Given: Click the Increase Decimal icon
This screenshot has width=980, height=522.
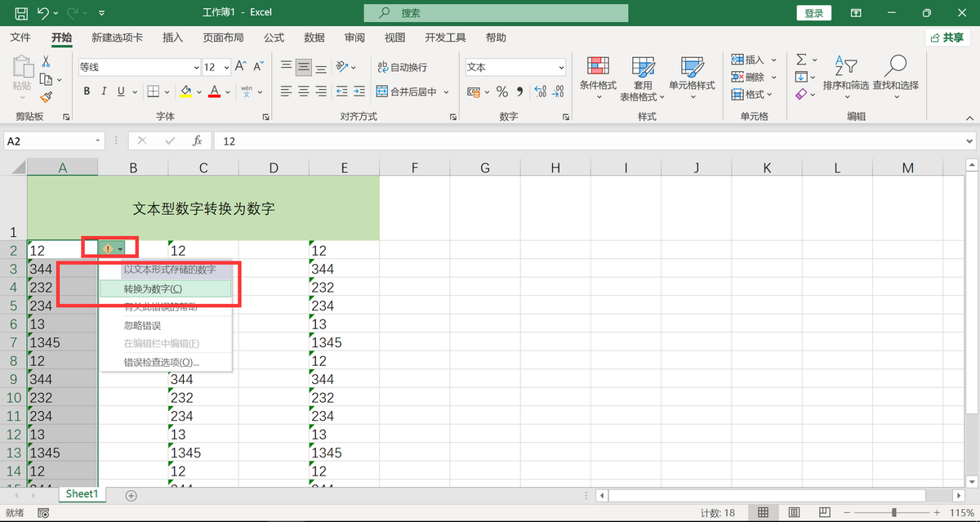Looking at the screenshot, I should (539, 91).
